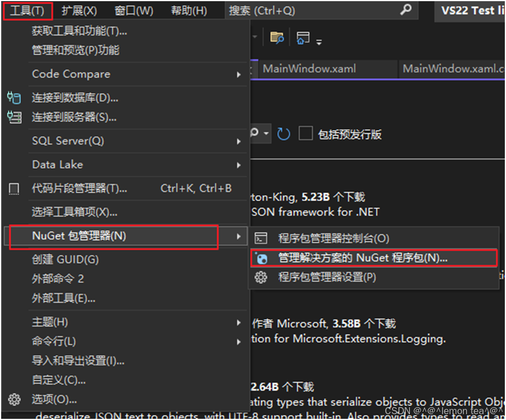Open the NuGet search dropdown arrow

click(x=266, y=133)
